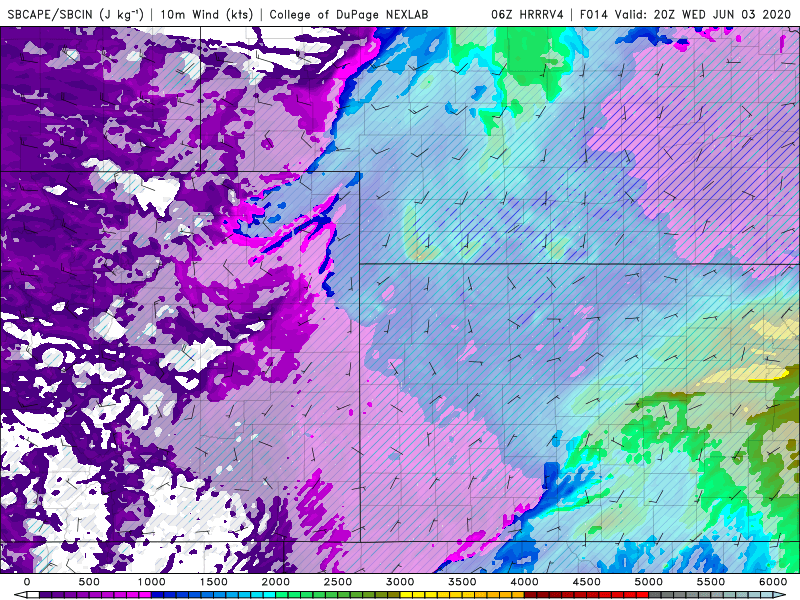Click the F014 Valid: 20Z WED JUN 03 2020 text

pyautogui.click(x=685, y=14)
